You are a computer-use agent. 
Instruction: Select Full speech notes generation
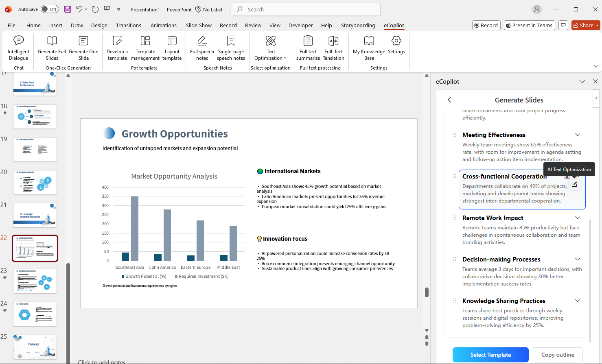coord(201,47)
